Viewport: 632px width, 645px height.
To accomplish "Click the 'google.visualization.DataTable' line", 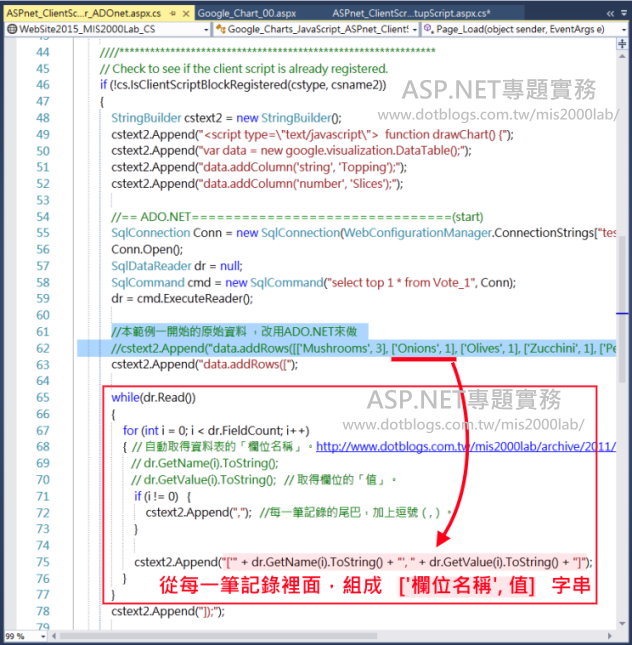I will (291, 151).
